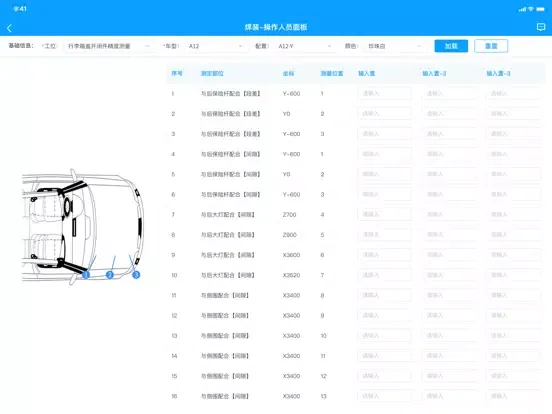Click the 输入值-2 column header
The width and height of the screenshot is (552, 414).
click(x=434, y=74)
